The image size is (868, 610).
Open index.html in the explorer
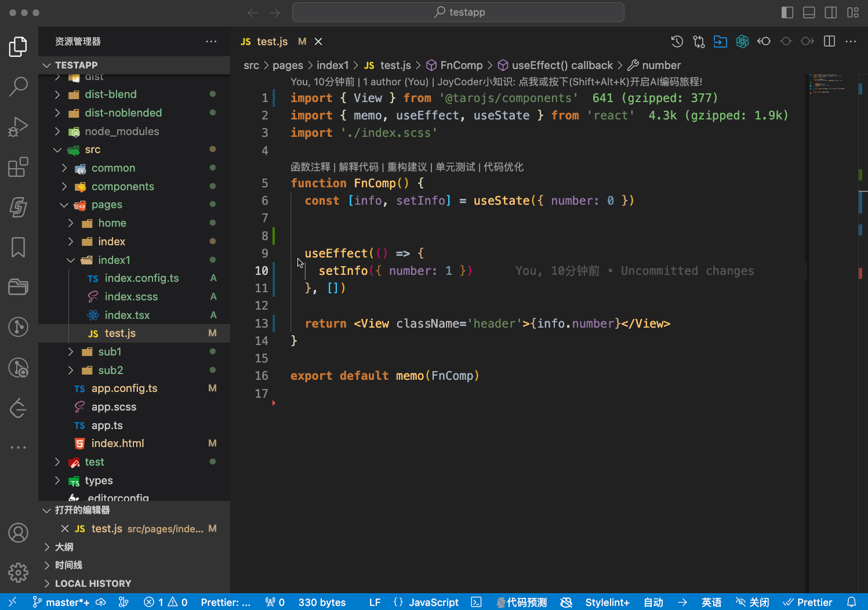[x=134, y=443]
